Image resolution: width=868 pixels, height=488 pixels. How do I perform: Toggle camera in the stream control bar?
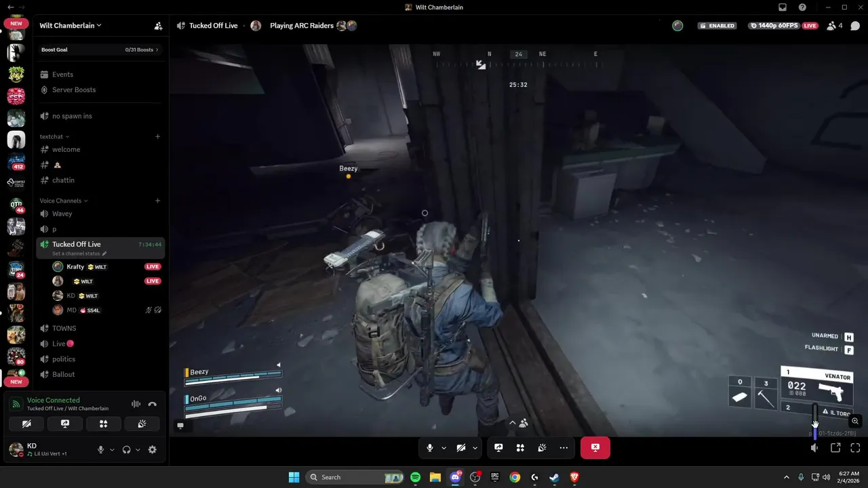(461, 448)
